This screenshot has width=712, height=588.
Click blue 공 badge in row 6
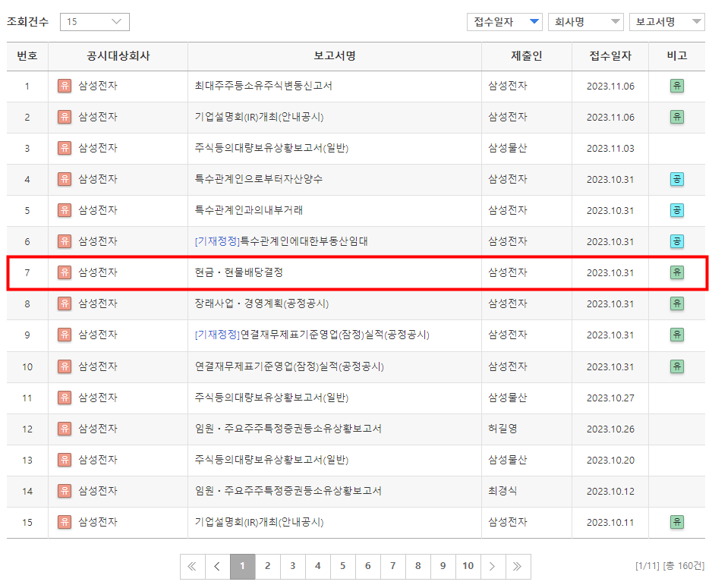677,241
